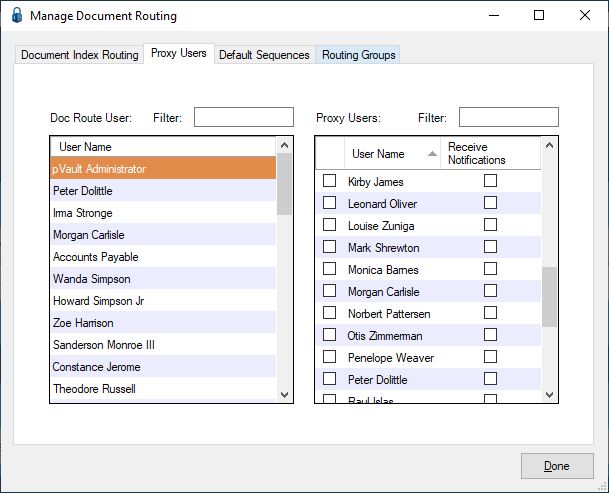Maximize the Manage Document Routing window
This screenshot has height=493, width=609.
point(539,16)
